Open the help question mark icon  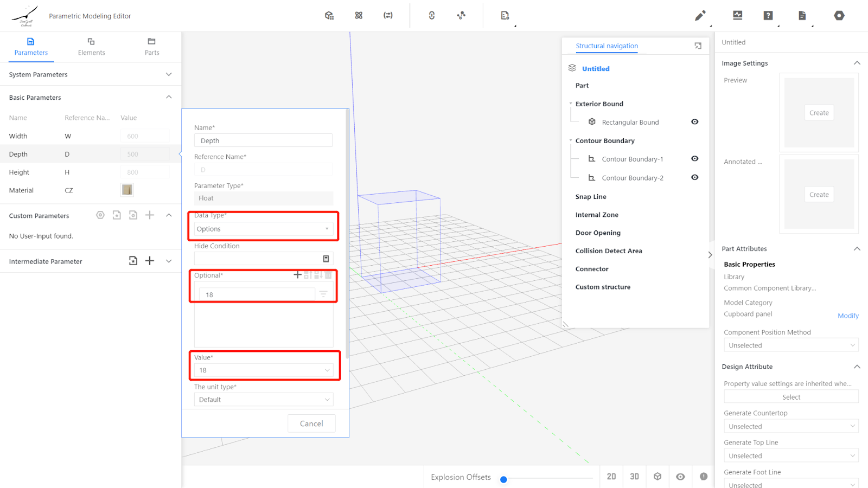click(x=768, y=16)
